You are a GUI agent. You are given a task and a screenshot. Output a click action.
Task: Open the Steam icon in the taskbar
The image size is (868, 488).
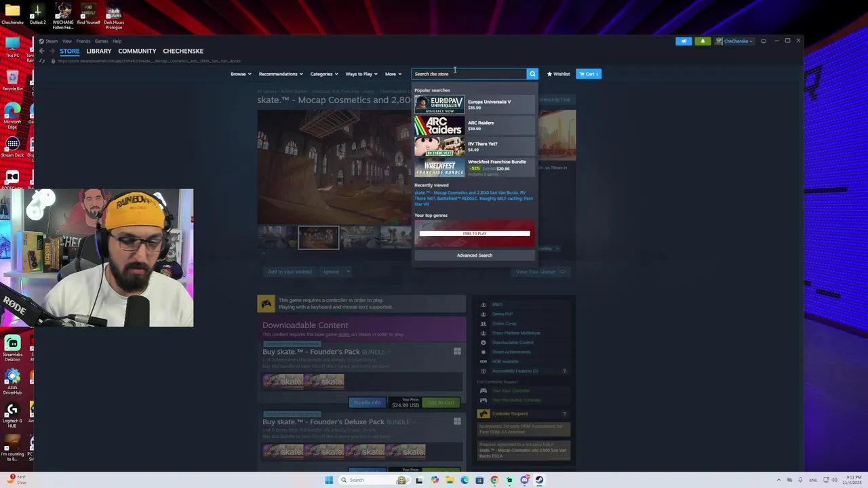point(539,480)
